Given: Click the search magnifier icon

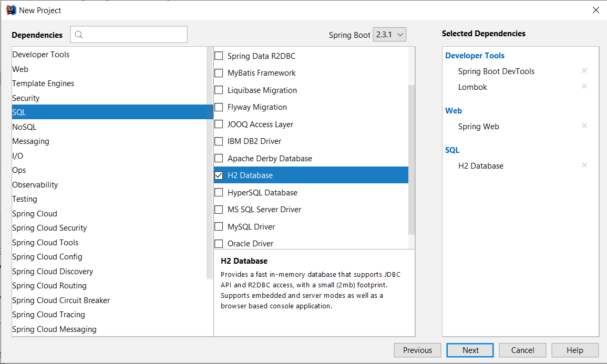Looking at the screenshot, I should pos(79,35).
